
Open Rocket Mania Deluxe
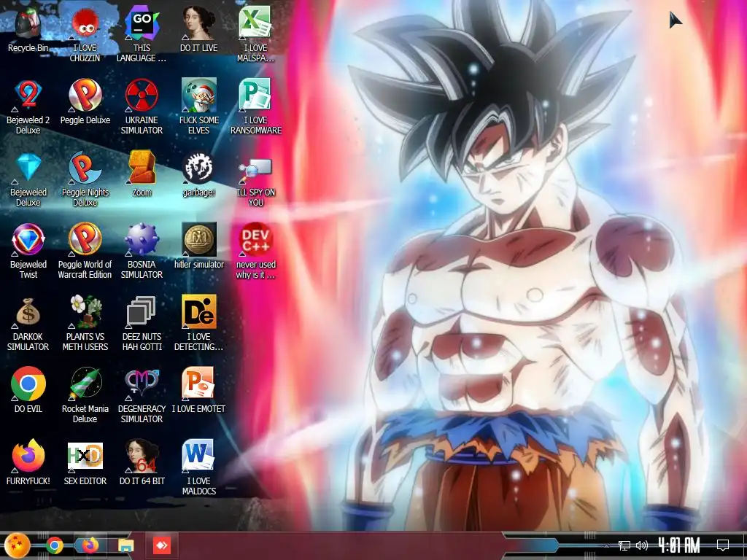coord(85,384)
